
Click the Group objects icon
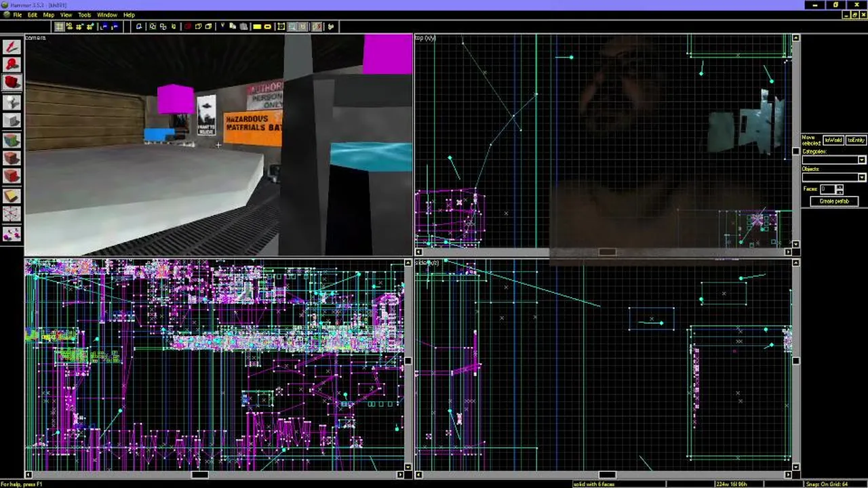tap(153, 26)
